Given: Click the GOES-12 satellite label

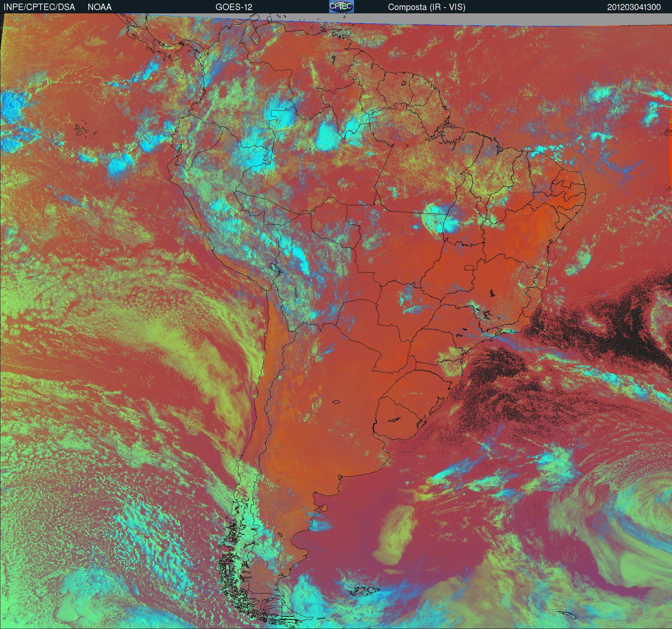Looking at the screenshot, I should pos(234,7).
